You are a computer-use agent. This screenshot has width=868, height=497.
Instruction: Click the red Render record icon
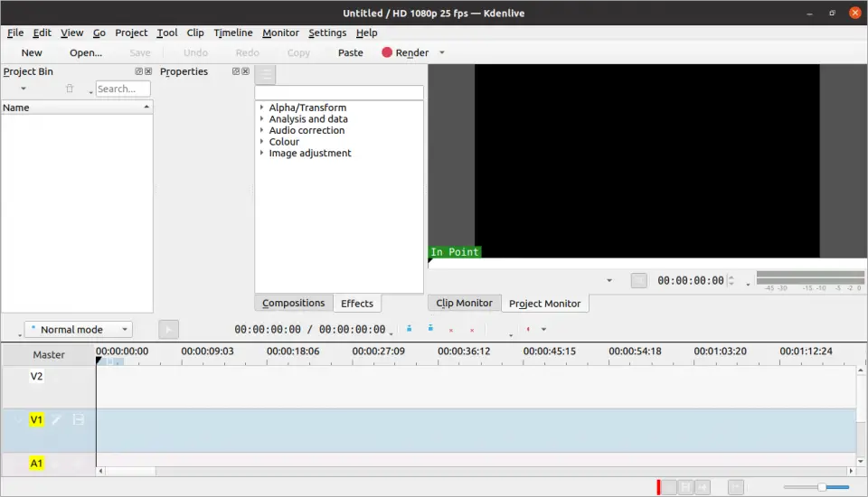pyautogui.click(x=387, y=52)
